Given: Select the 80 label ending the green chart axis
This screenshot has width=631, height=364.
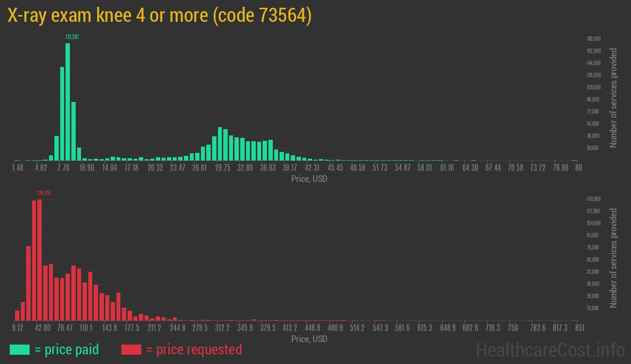Looking at the screenshot, I should click(578, 167).
